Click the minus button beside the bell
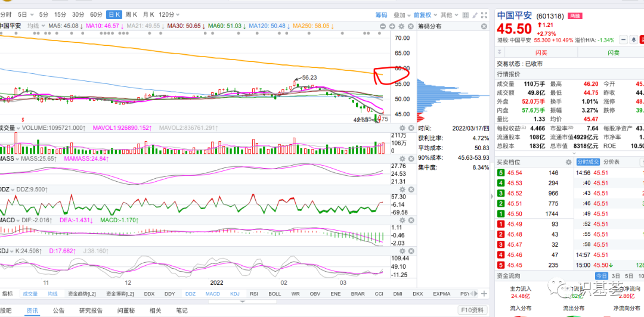The image size is (644, 317). 624,40
